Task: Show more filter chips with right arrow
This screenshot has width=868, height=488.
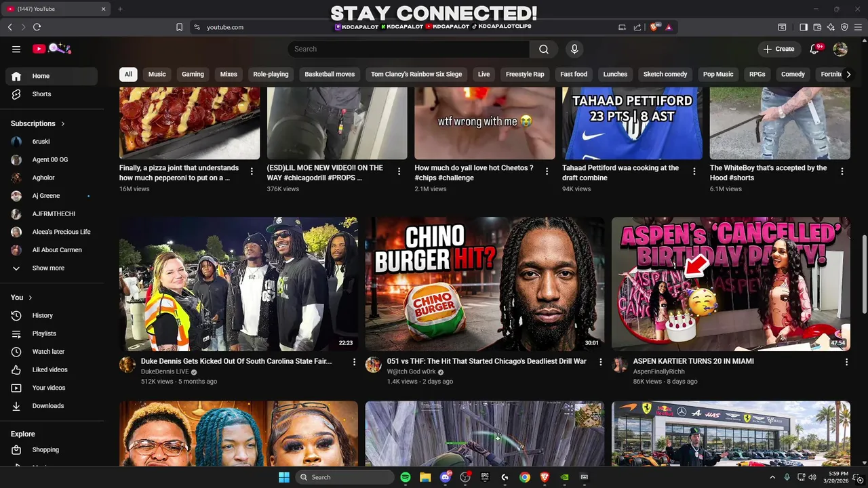Action: click(848, 75)
